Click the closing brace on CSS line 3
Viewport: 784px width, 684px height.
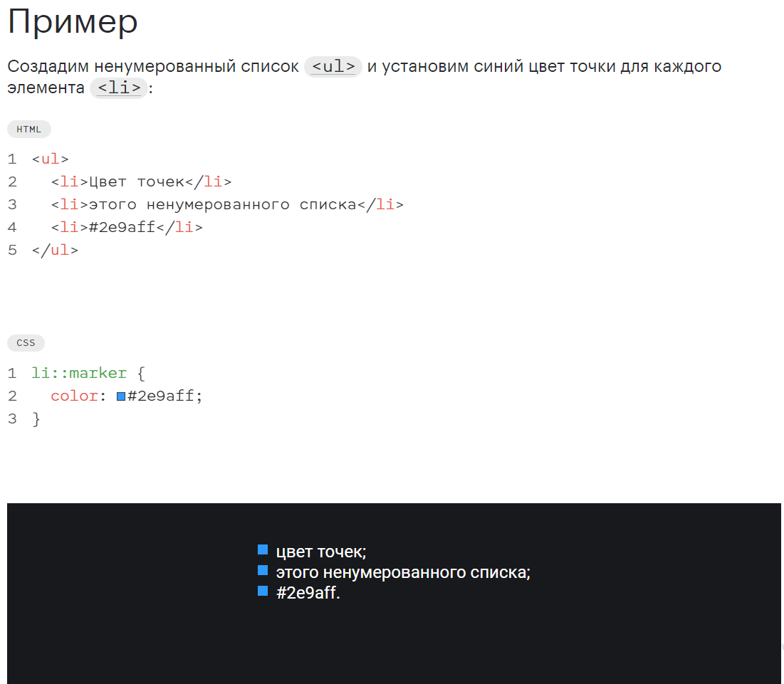[36, 419]
